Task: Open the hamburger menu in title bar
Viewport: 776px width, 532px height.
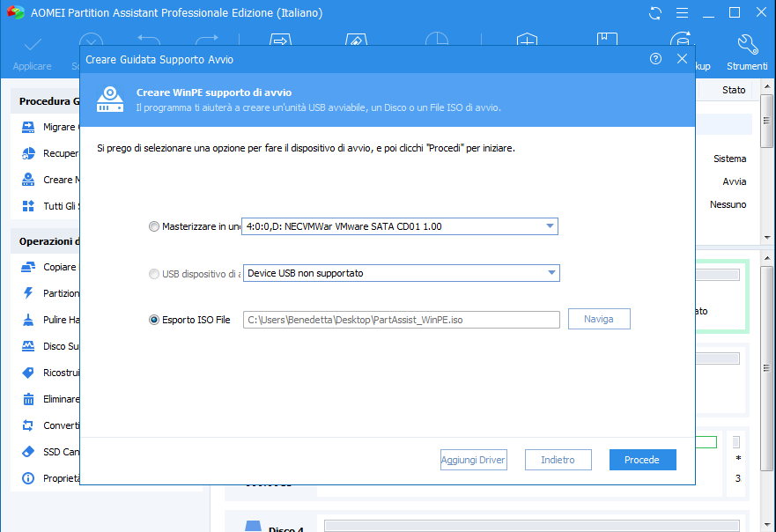Action: [682, 13]
